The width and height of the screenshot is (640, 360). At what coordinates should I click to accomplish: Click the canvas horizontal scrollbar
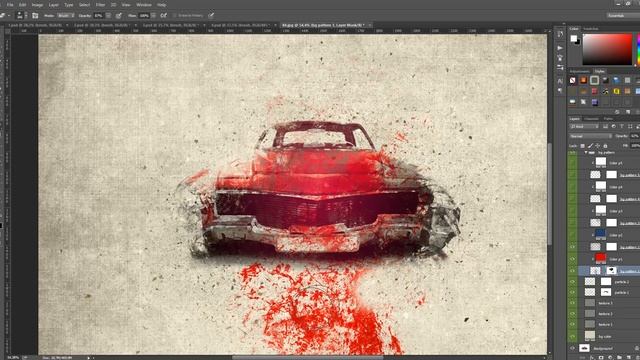pos(308,358)
